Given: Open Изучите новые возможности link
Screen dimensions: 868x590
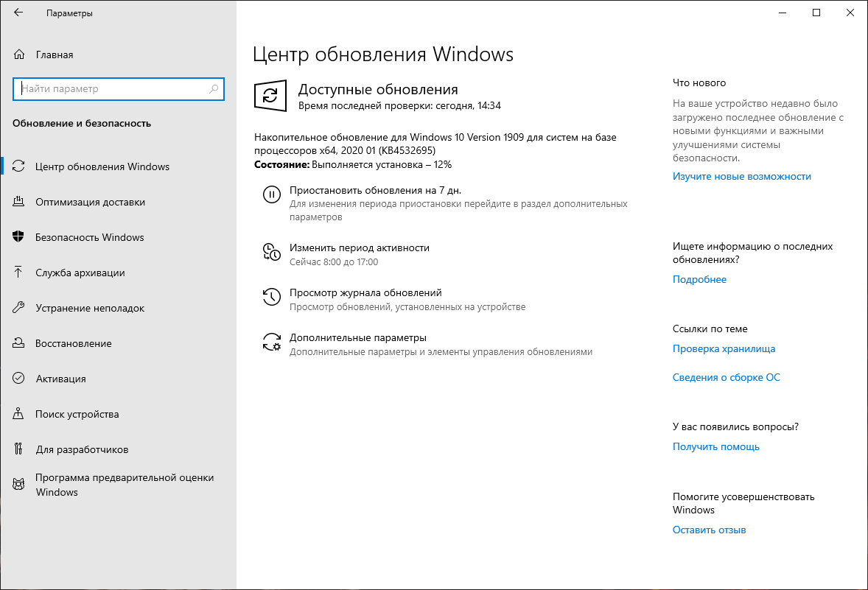Looking at the screenshot, I should click(x=742, y=176).
